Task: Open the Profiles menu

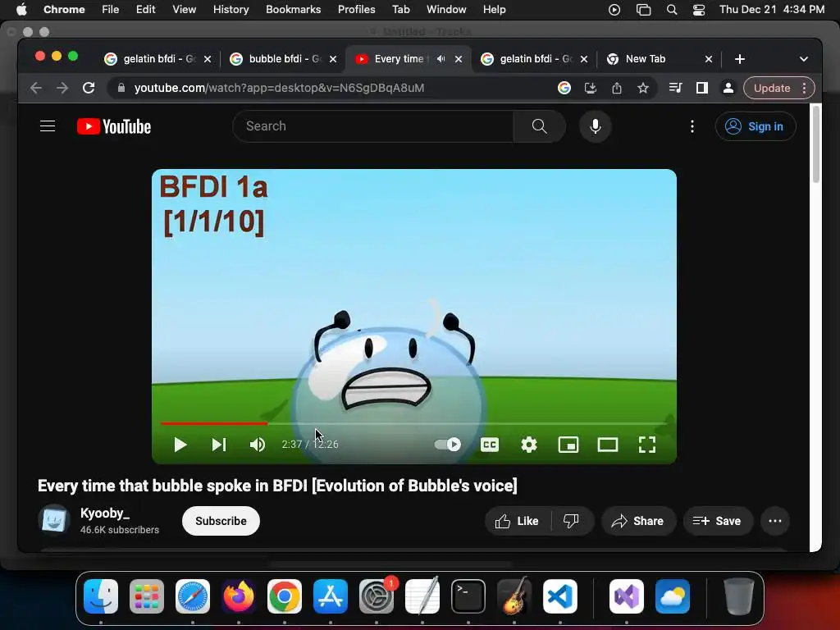Action: [356, 9]
